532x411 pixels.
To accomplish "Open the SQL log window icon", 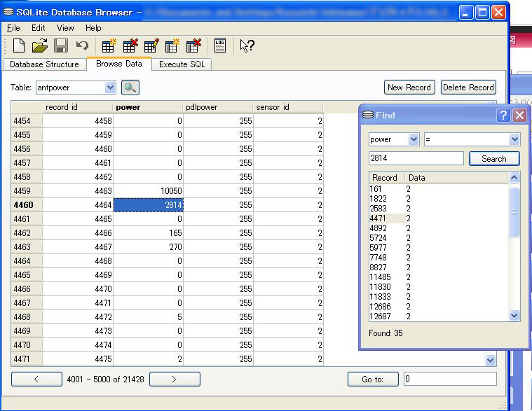I will [x=220, y=46].
